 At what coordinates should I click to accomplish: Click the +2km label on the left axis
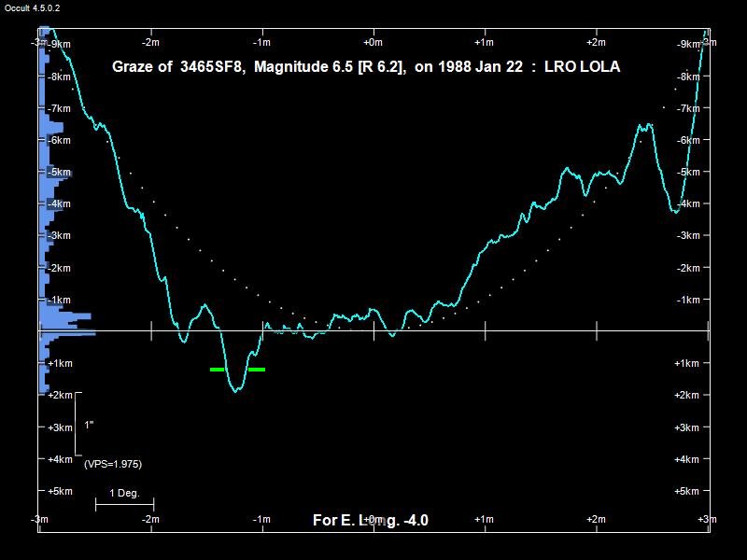pyautogui.click(x=59, y=396)
